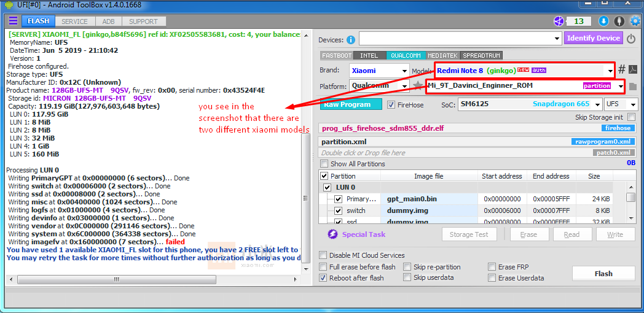Switch to the SERVICE tab
The height and width of the screenshot is (313, 644).
[x=75, y=21]
